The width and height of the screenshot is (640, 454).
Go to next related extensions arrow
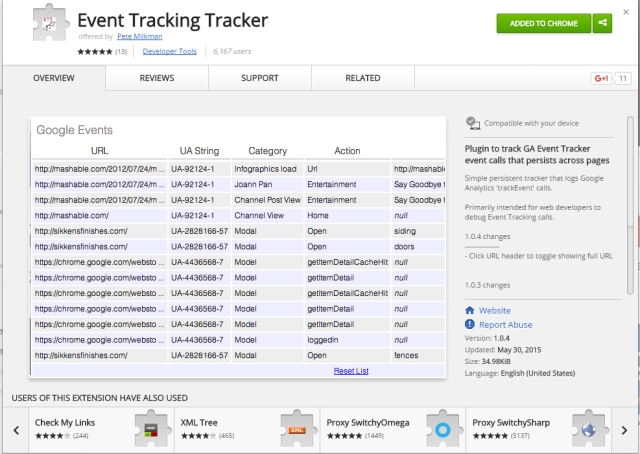pyautogui.click(x=624, y=430)
